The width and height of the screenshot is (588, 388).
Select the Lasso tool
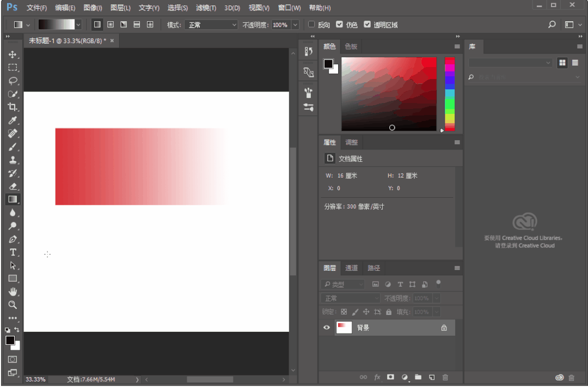coord(13,81)
